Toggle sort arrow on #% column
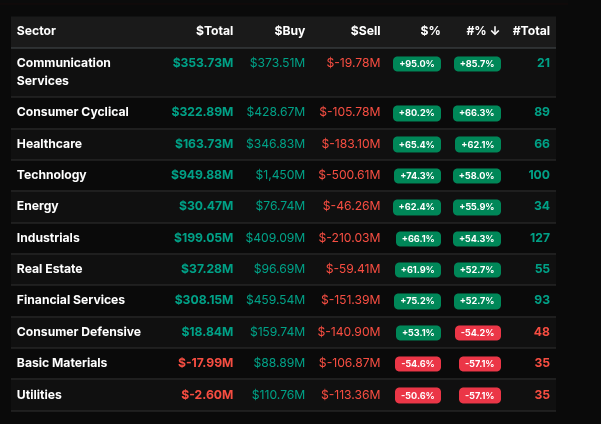 click(x=495, y=31)
